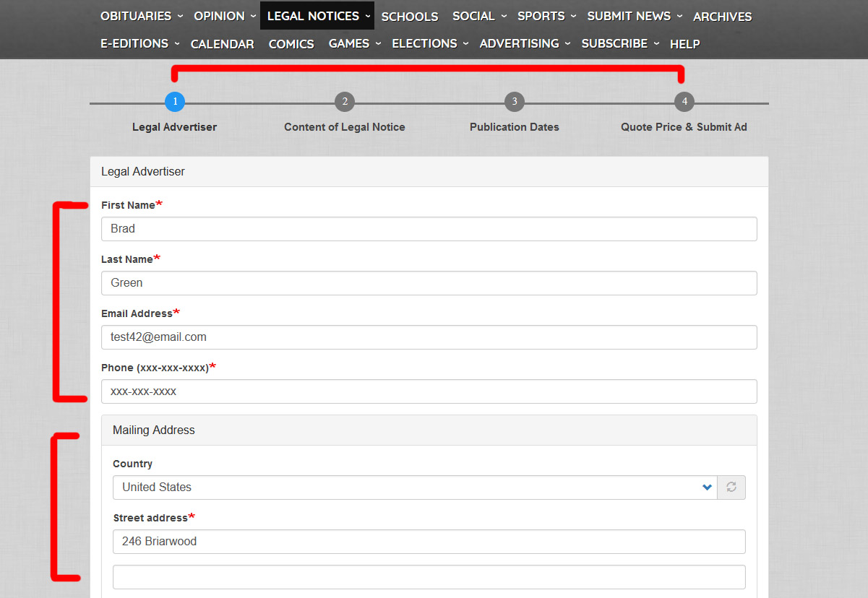Expand the Obituaries menu

[141, 16]
